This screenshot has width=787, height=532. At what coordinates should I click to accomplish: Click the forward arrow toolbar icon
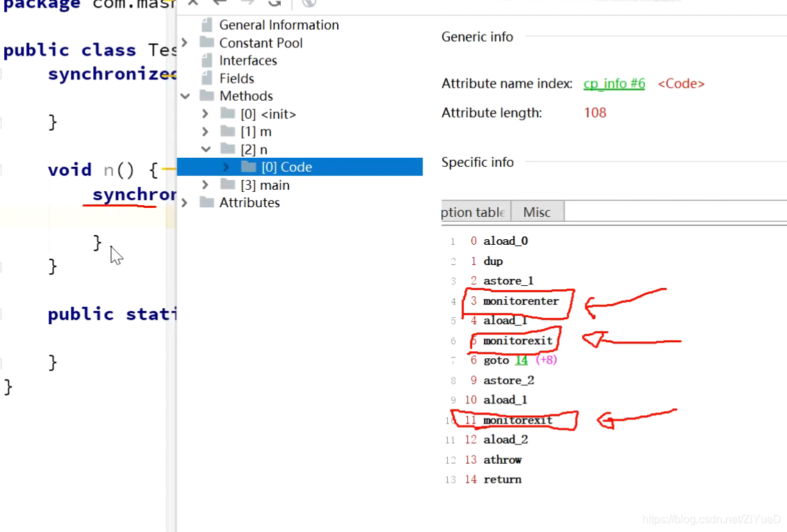[x=247, y=3]
